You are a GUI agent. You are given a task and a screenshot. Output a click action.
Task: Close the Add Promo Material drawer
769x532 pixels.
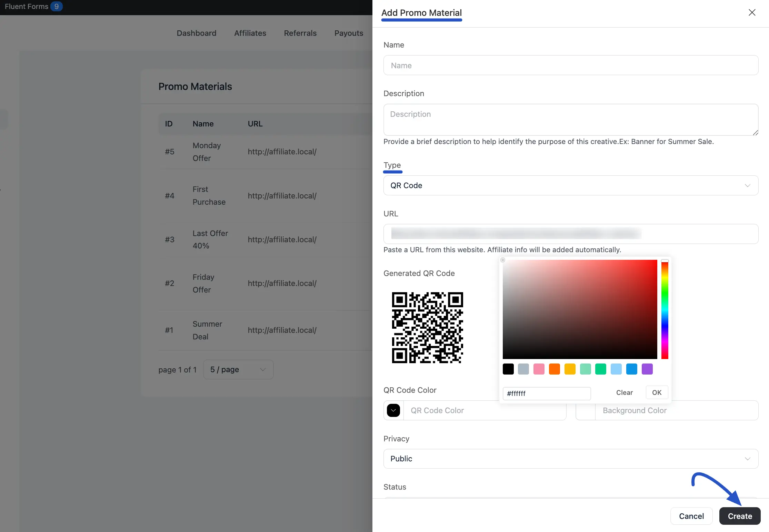click(x=752, y=12)
